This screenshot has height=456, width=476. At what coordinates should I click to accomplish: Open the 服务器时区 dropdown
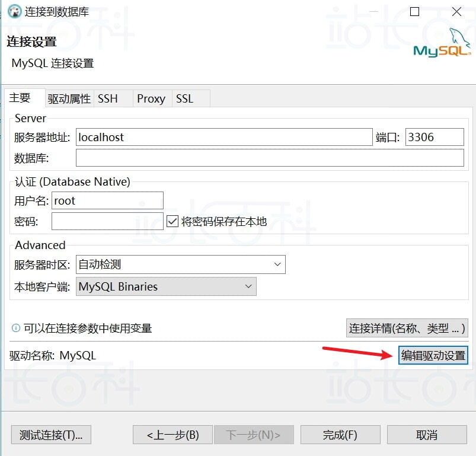(277, 264)
